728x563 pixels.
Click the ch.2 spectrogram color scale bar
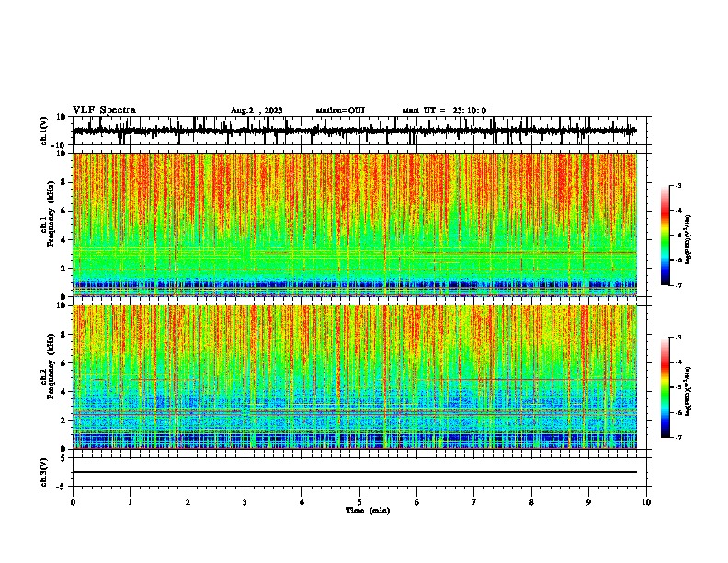pyautogui.click(x=665, y=387)
